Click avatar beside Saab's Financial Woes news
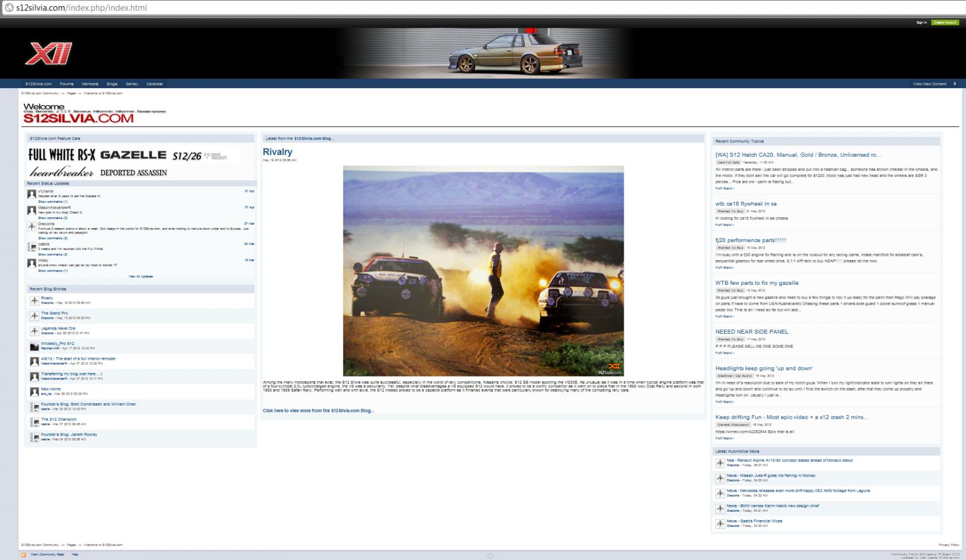 tap(720, 524)
